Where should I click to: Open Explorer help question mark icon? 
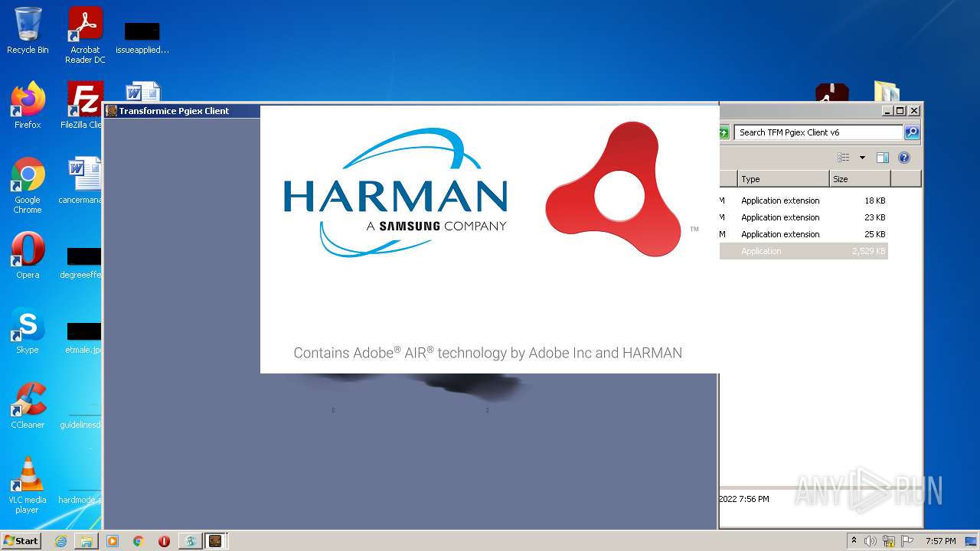click(904, 158)
